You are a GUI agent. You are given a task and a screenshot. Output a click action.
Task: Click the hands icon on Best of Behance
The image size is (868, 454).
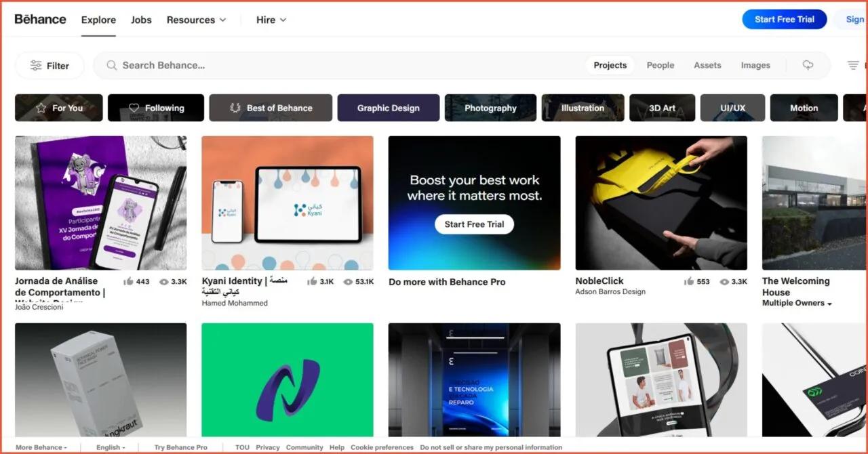233,107
